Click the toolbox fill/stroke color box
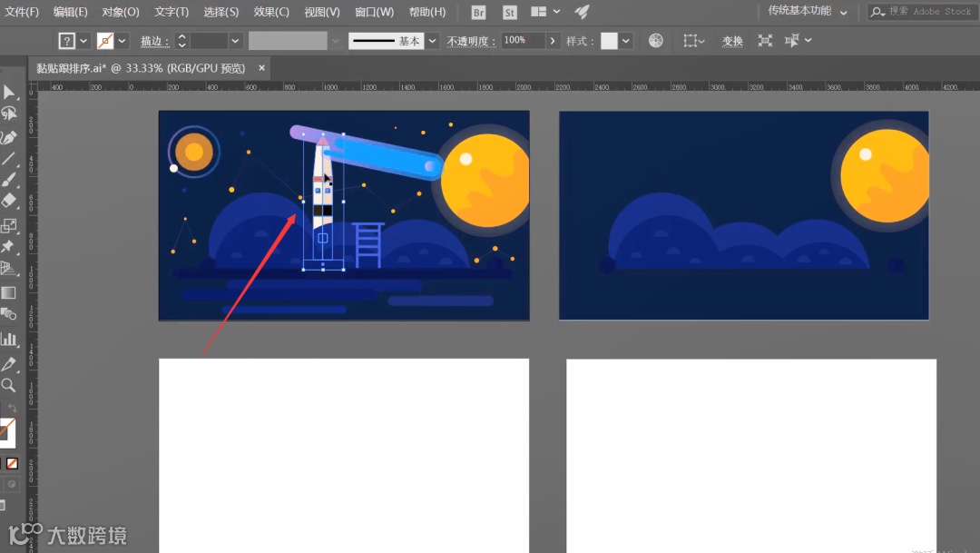 click(7, 433)
